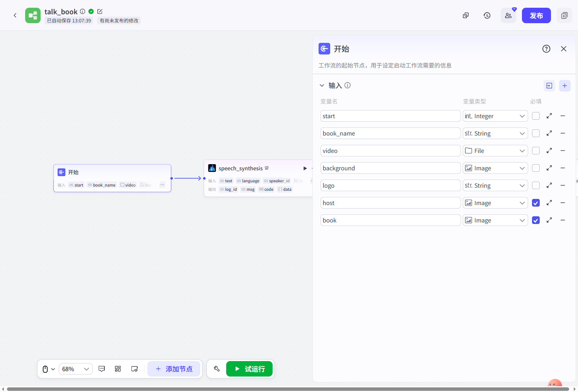
Task: Edit the book_name variable name field
Action: pos(390,133)
